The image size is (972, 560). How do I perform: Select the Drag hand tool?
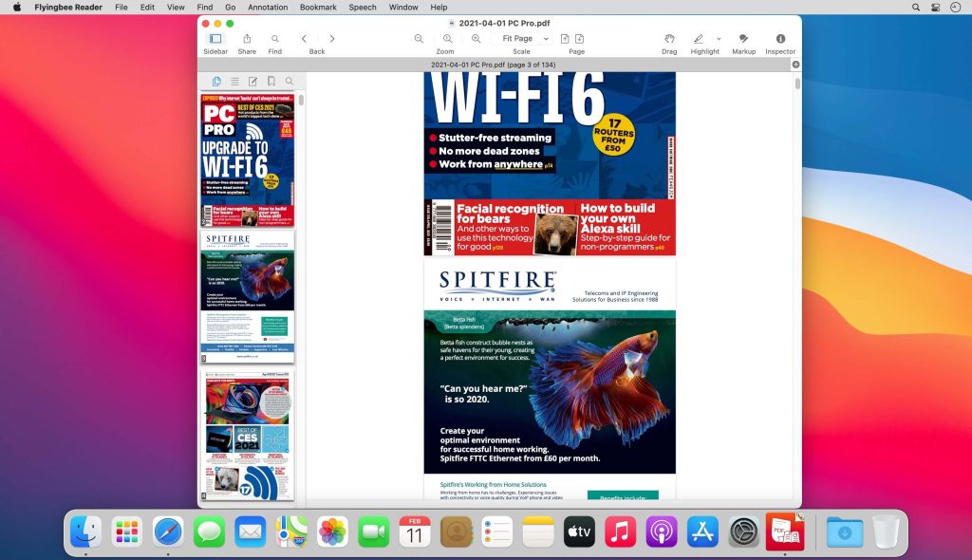669,38
